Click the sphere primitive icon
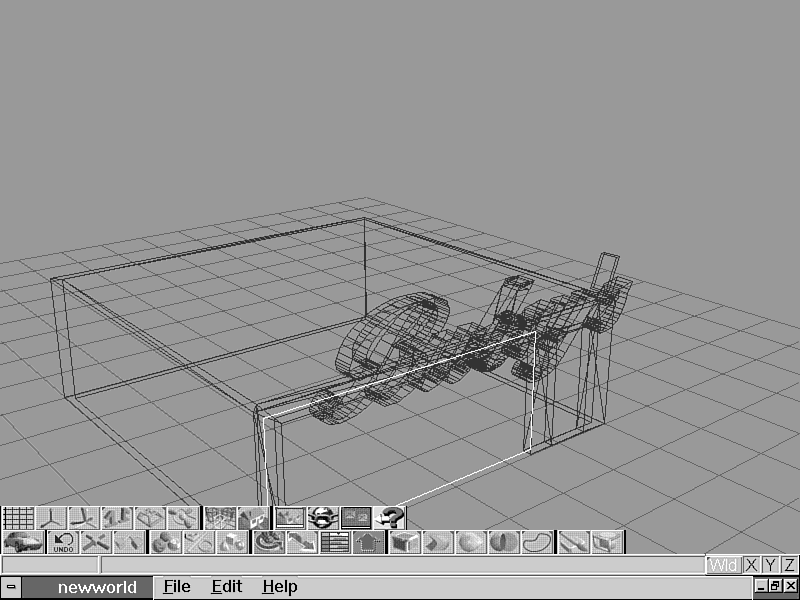 tap(472, 543)
